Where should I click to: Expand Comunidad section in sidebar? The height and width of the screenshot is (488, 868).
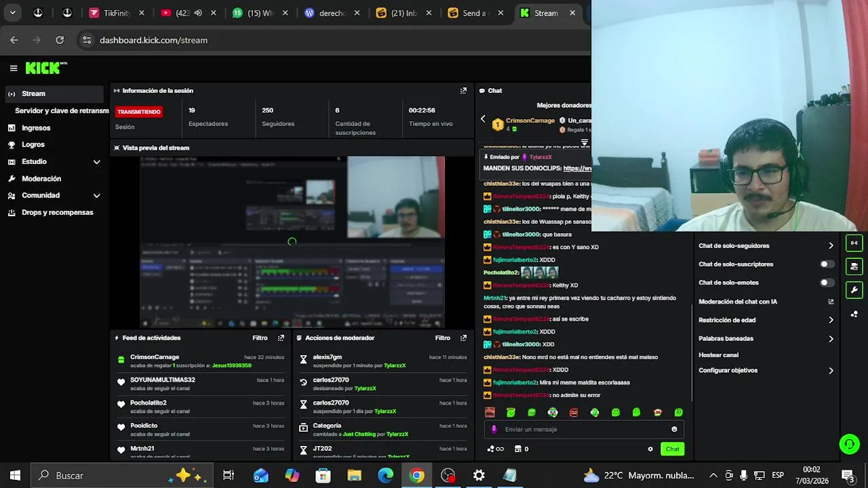(96, 195)
